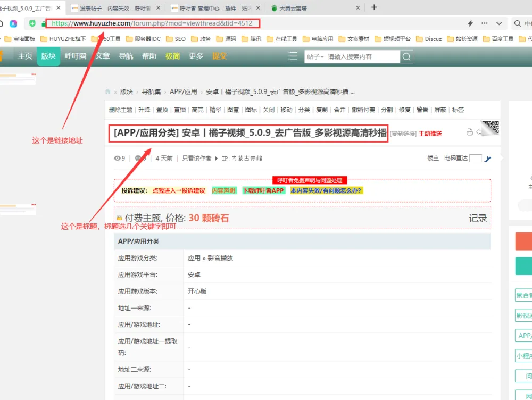Click the green shield icon in address bar
This screenshot has height=400, width=532.
click(32, 23)
